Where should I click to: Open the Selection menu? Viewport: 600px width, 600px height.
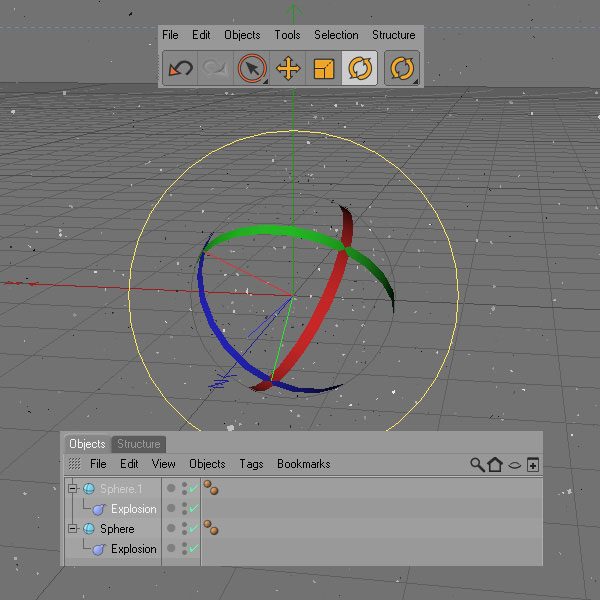[336, 35]
